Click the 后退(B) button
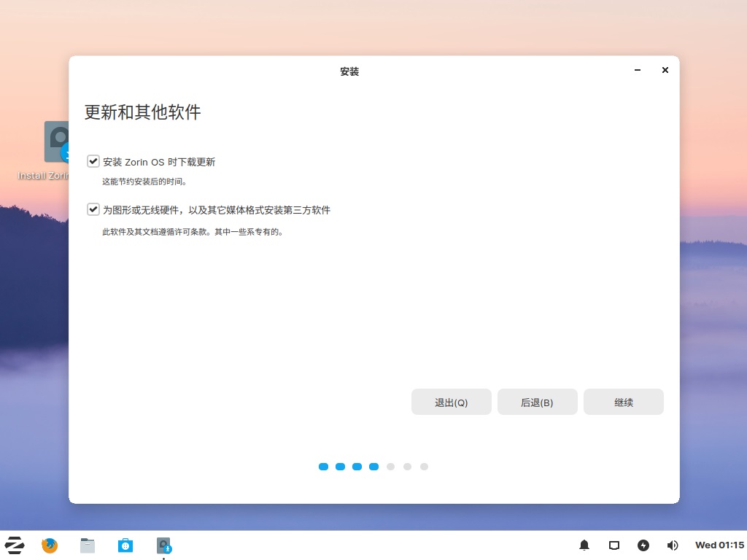 (x=537, y=402)
